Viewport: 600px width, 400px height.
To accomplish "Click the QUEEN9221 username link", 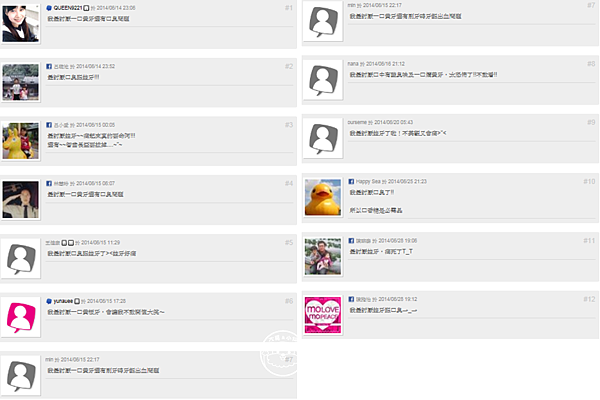I will [x=68, y=8].
